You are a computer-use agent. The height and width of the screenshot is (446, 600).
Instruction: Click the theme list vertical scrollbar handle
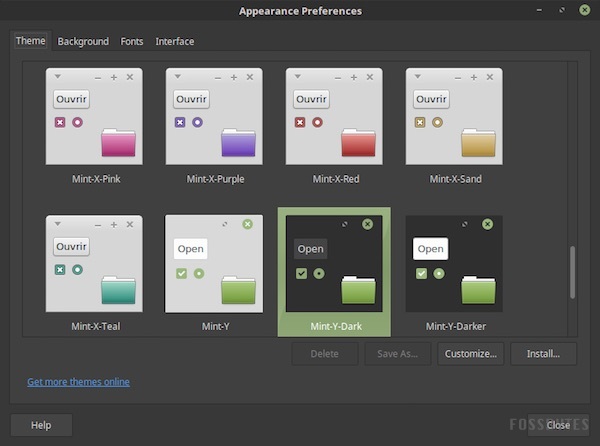point(572,272)
